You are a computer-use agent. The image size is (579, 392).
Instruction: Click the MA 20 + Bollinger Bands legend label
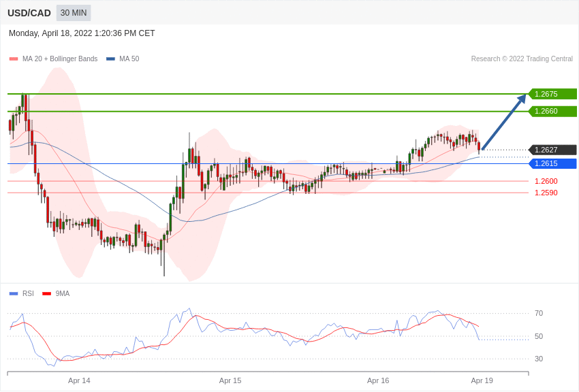point(60,59)
